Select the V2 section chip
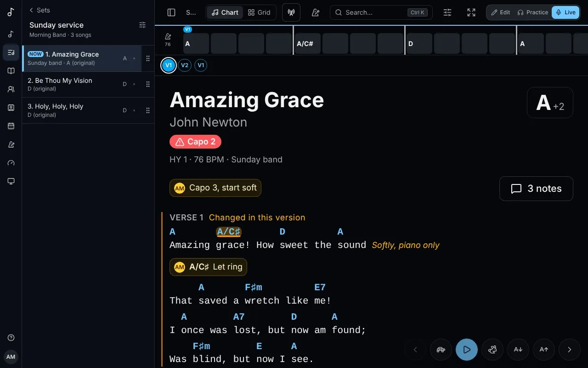The width and height of the screenshot is (588, 368). (185, 65)
